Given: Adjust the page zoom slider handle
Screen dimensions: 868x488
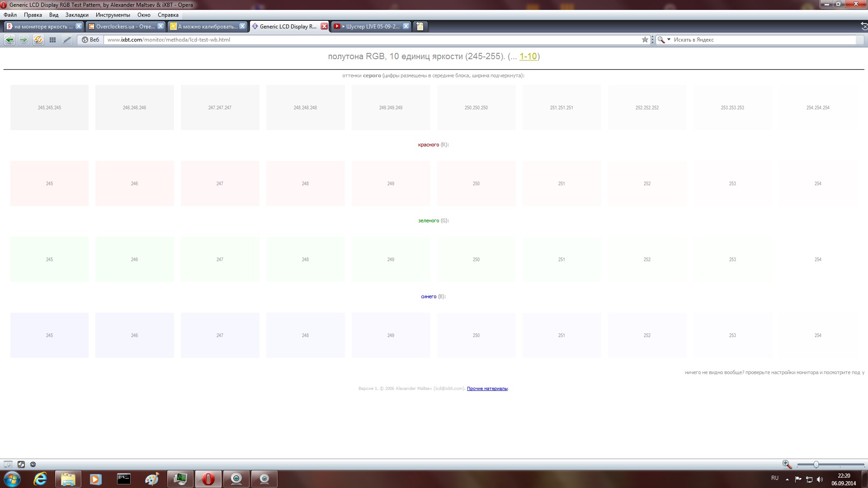Looking at the screenshot, I should [x=816, y=465].
